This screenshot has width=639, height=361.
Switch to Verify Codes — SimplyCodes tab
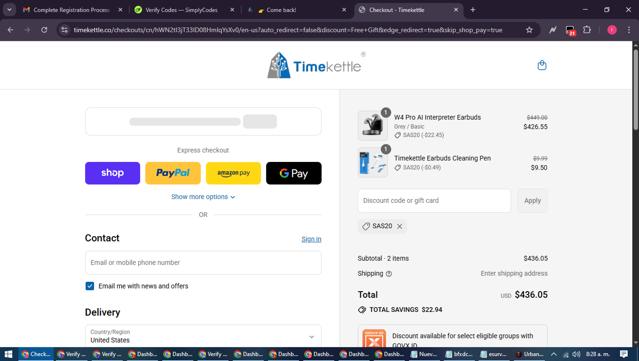[184, 10]
